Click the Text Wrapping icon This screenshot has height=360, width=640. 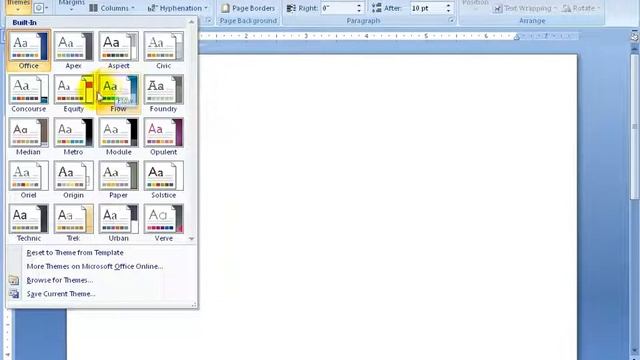pyautogui.click(x=498, y=8)
